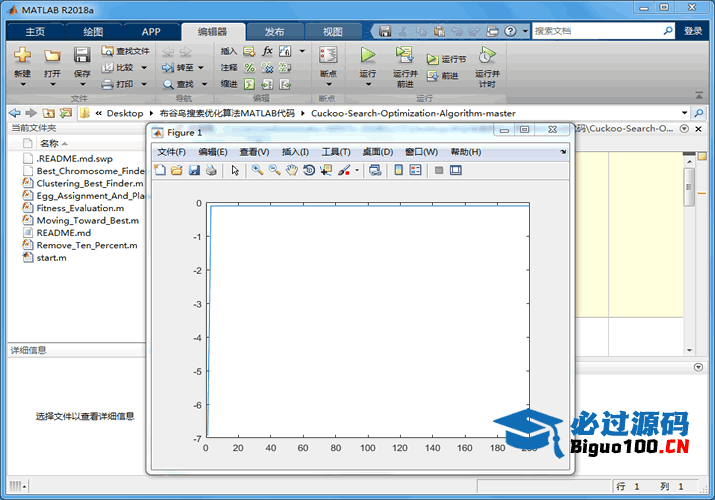Click Print Figure icon

[211, 170]
